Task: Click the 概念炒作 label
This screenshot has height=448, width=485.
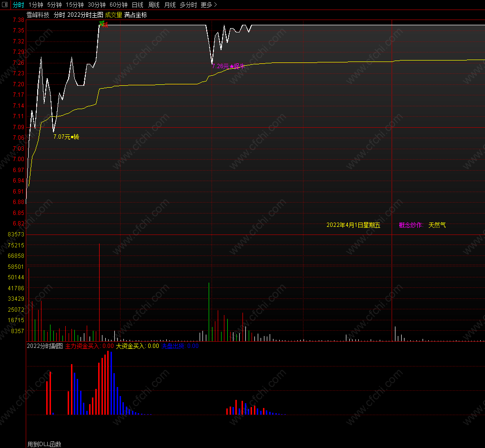Action: pos(411,225)
